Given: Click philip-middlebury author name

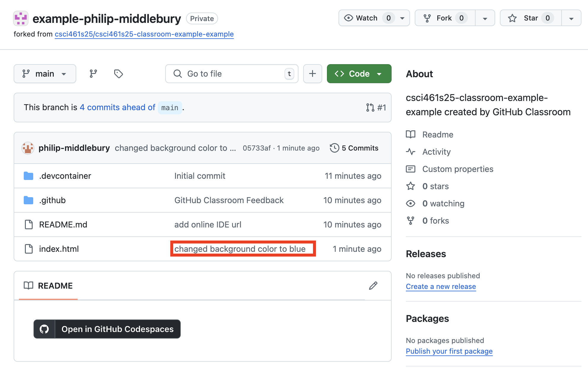Looking at the screenshot, I should (74, 148).
